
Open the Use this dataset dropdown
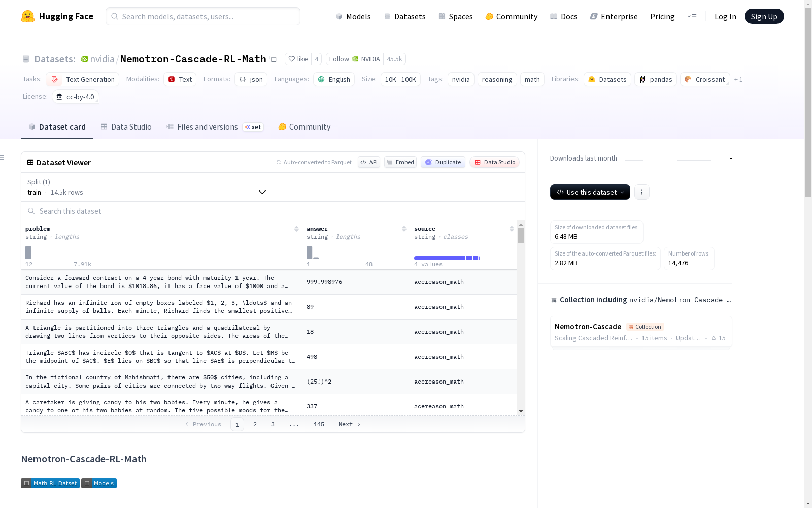pyautogui.click(x=590, y=192)
